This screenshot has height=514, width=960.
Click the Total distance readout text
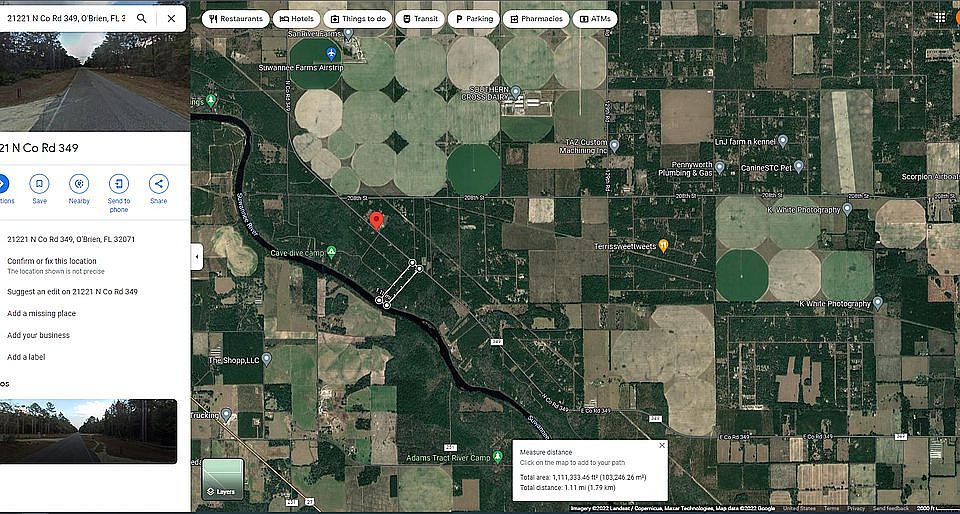[568, 487]
